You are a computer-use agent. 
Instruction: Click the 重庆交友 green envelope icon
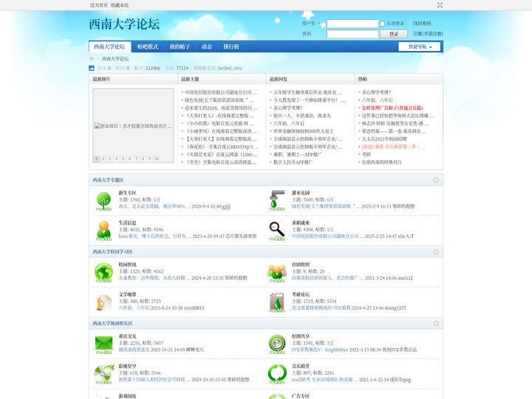[104, 344]
